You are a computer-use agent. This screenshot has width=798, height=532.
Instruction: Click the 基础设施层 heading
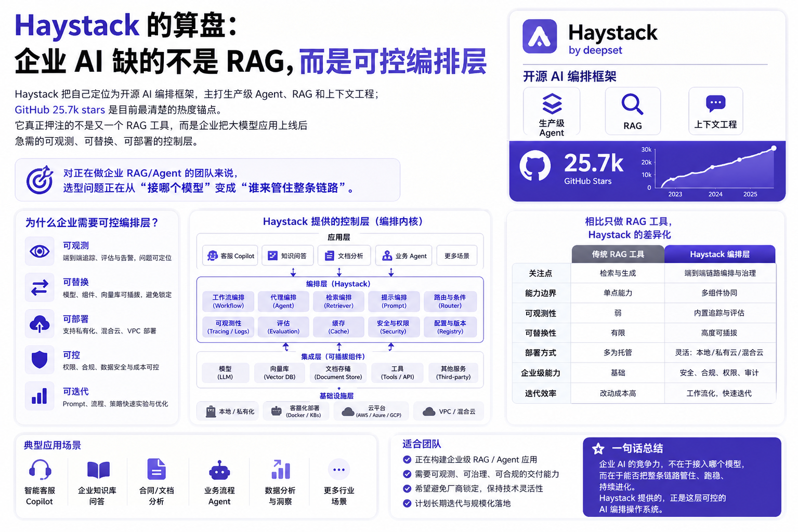[x=336, y=396]
